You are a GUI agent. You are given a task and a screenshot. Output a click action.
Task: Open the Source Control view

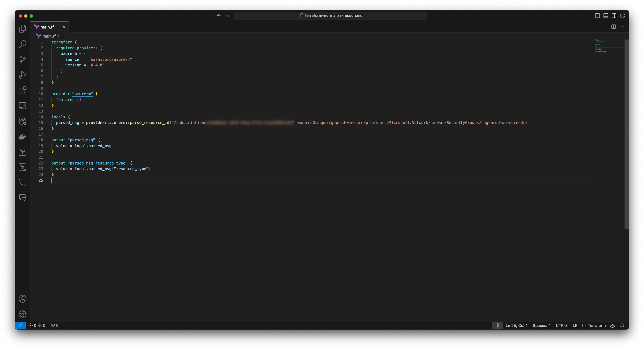point(22,59)
